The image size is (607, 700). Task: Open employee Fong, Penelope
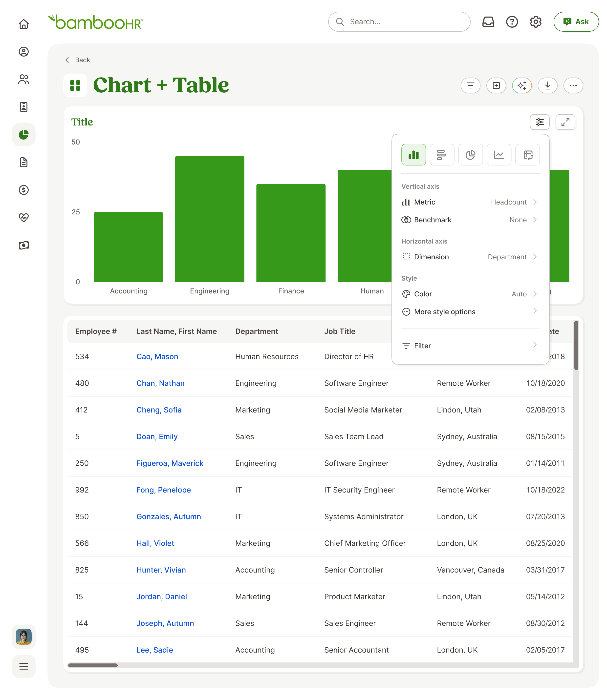tap(164, 490)
